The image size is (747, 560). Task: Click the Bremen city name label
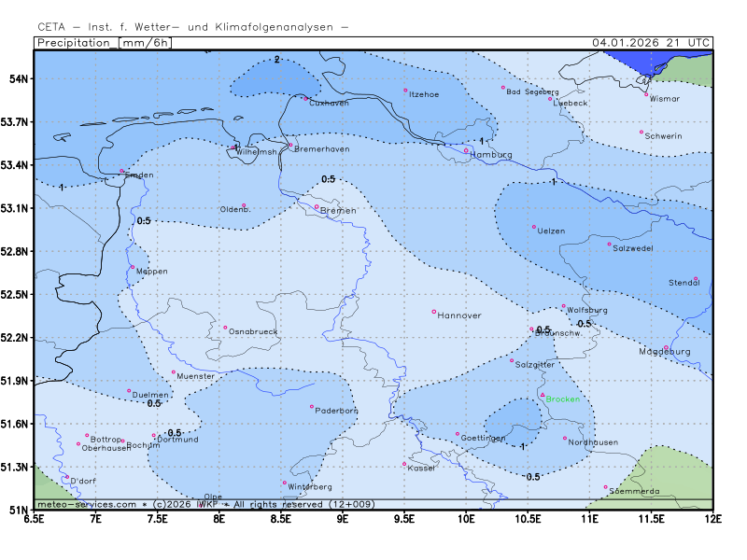tap(338, 211)
